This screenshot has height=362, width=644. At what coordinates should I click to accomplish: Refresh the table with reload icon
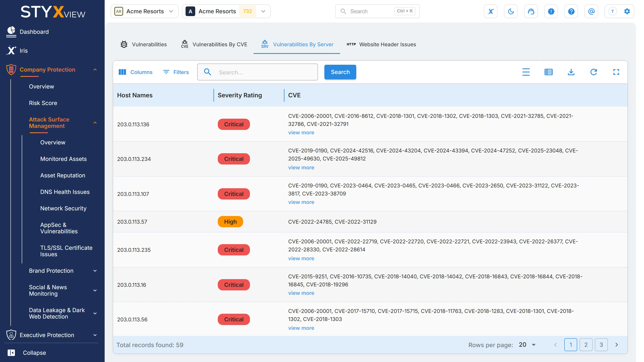point(593,72)
